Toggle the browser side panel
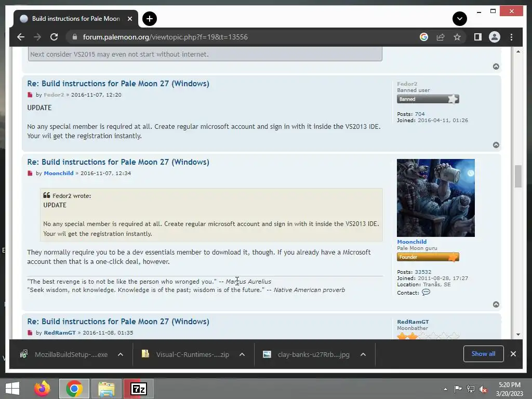 tap(478, 37)
